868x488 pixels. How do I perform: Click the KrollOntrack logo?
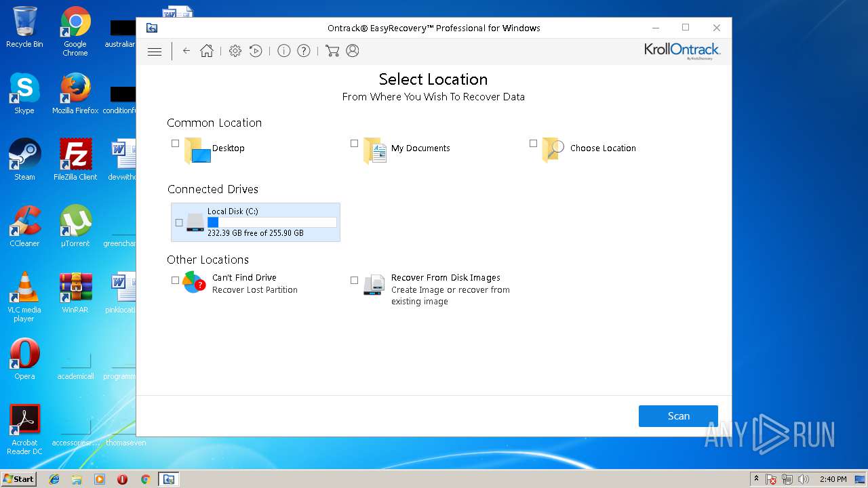point(682,51)
